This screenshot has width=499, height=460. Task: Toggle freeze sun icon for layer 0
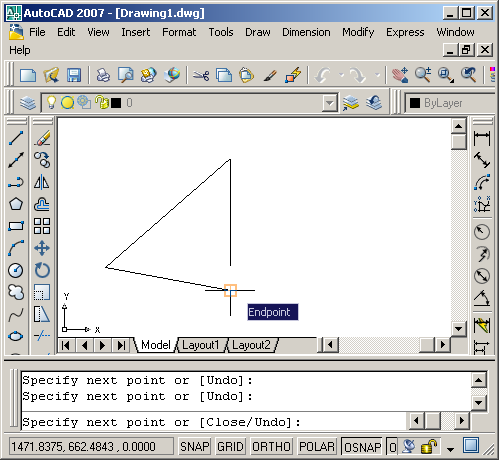(x=67, y=102)
